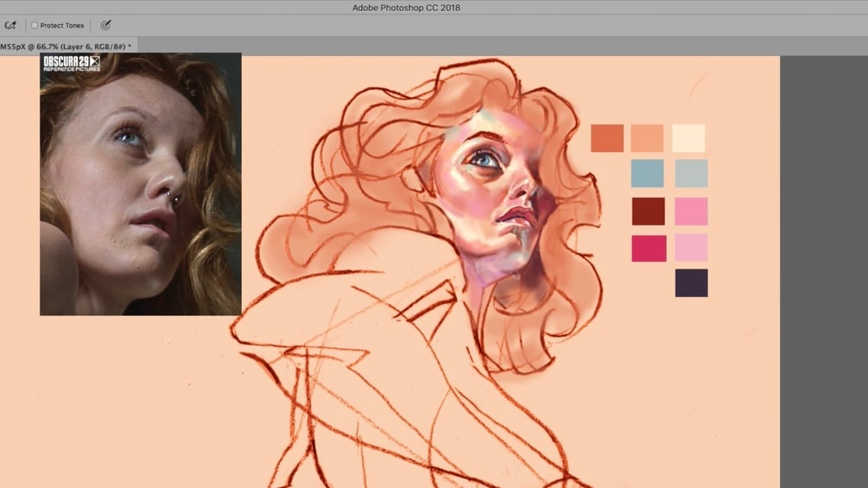
Task: Click the Adobe Photoshop CC 2018 title bar
Action: click(406, 7)
